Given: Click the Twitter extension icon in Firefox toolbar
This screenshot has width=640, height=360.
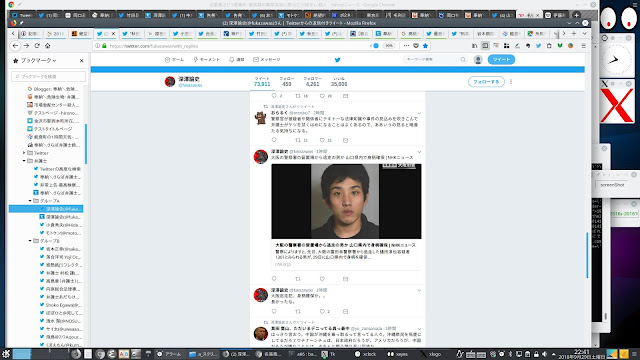Looking at the screenshot, I should [538, 46].
